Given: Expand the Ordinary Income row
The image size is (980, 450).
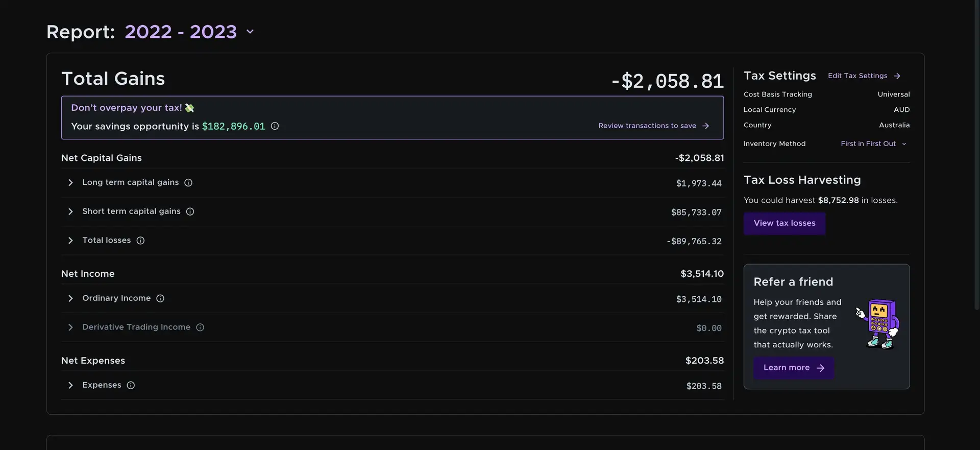Looking at the screenshot, I should [70, 298].
